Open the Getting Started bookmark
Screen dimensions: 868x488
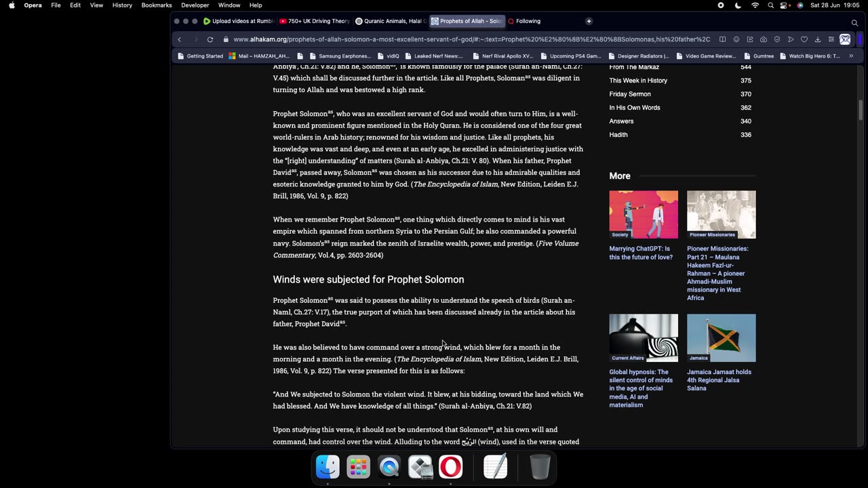point(200,56)
